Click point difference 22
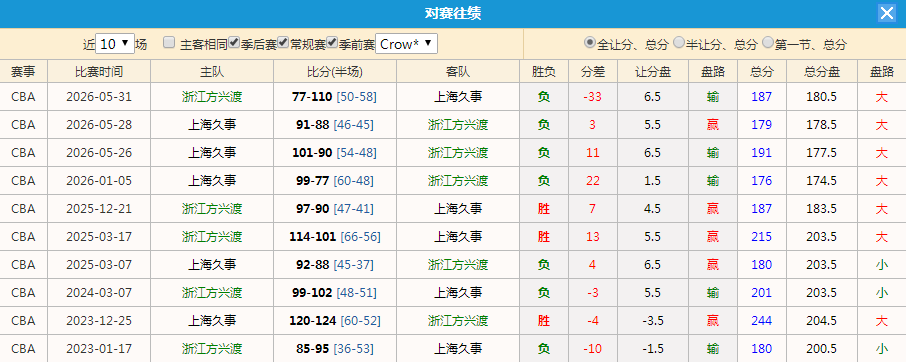 point(593,181)
